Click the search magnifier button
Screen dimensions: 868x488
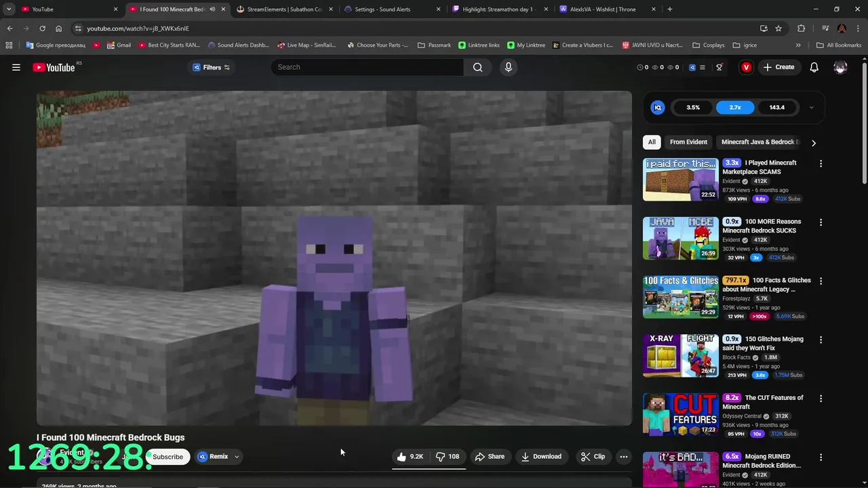coord(478,67)
